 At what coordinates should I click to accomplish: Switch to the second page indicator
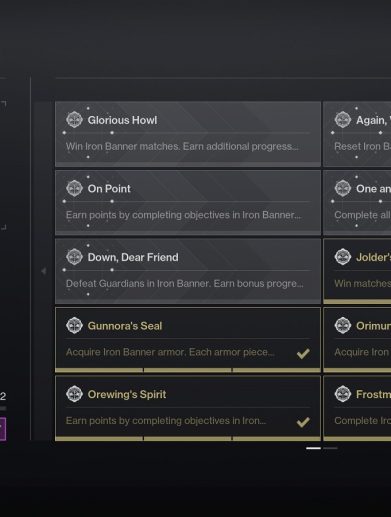330,448
